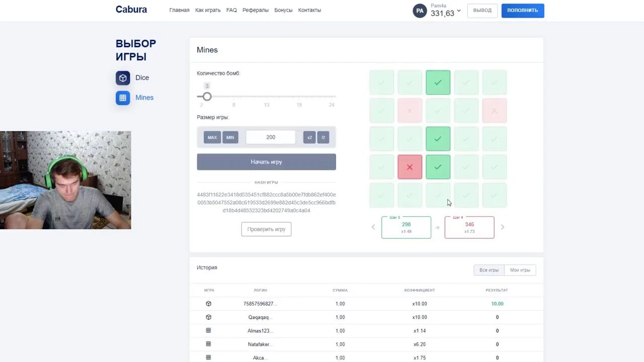This screenshot has height=362, width=644.
Task: Click the Dice label in game list
Action: click(142, 78)
